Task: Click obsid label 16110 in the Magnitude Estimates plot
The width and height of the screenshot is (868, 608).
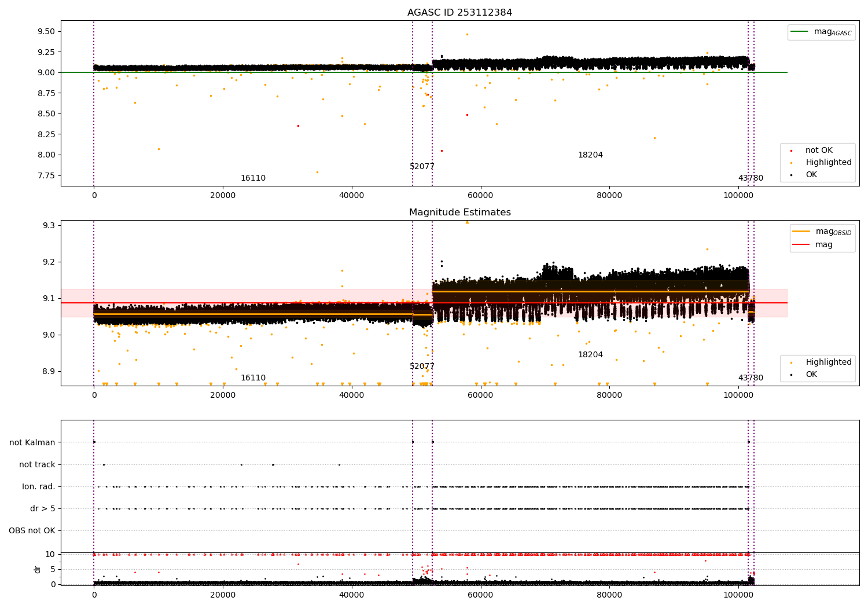Action: tap(253, 378)
